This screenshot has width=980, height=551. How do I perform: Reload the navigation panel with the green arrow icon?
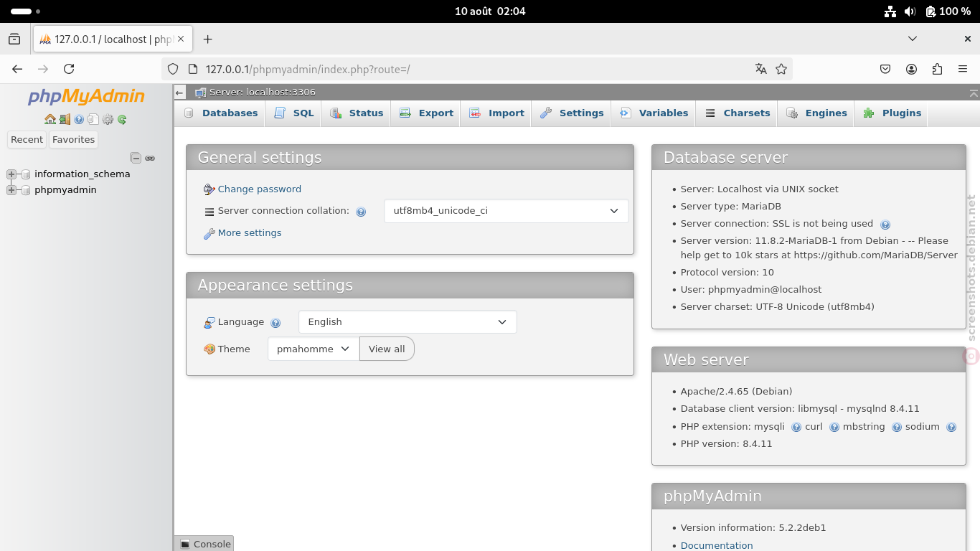[122, 120]
